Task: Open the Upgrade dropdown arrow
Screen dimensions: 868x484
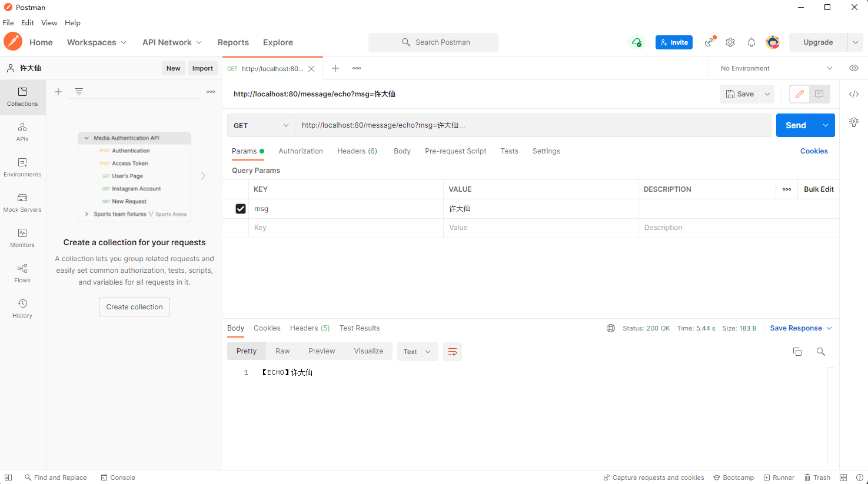Action: click(x=856, y=42)
